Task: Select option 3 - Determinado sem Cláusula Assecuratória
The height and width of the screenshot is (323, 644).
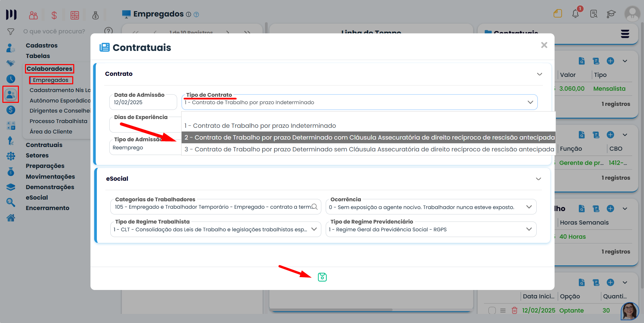Action: coord(368,149)
